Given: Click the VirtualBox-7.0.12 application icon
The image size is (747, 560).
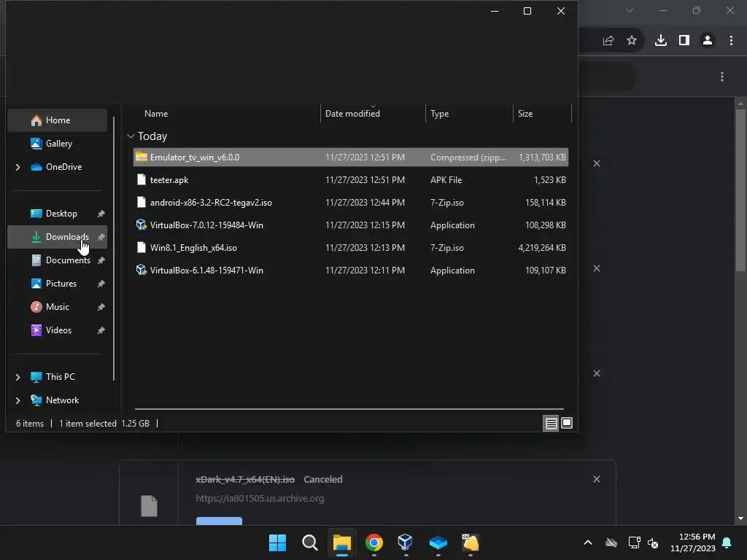Looking at the screenshot, I should 141,225.
